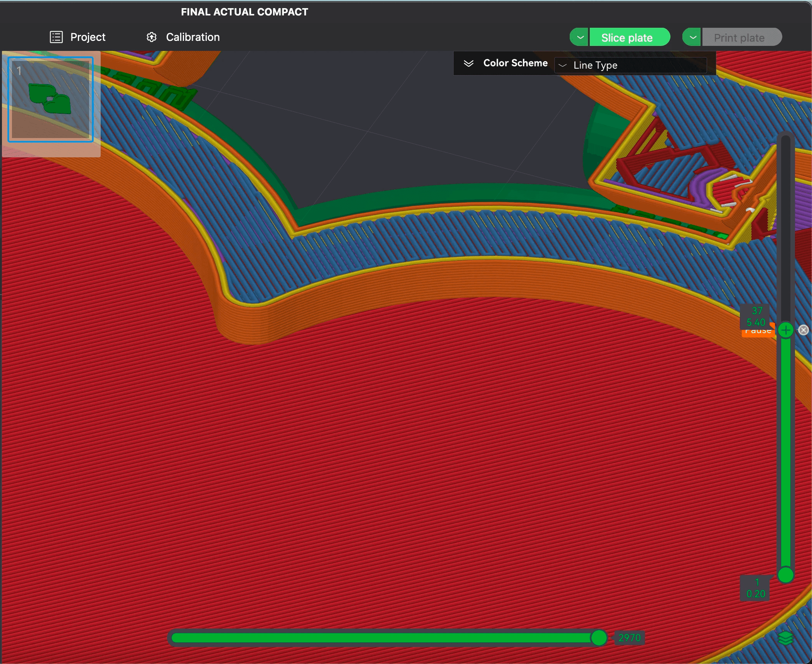Click the horizontal move slider handle
Screen dimensions: 812x664
599,637
